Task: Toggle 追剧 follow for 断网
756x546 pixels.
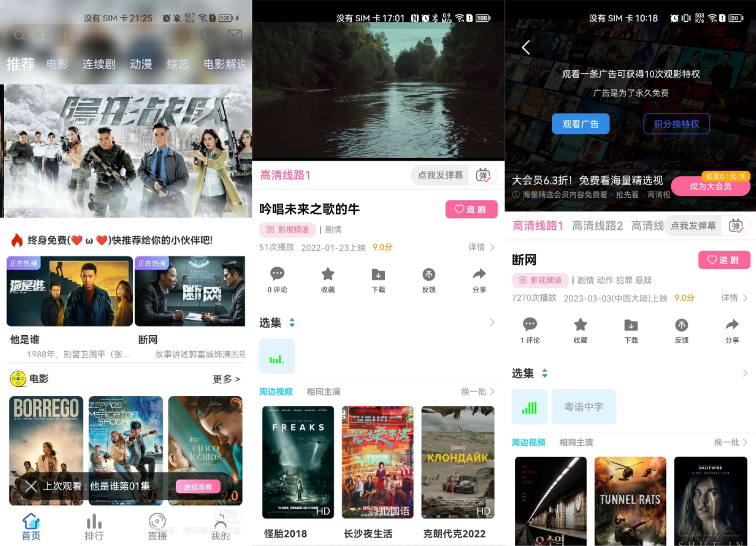Action: [x=724, y=260]
